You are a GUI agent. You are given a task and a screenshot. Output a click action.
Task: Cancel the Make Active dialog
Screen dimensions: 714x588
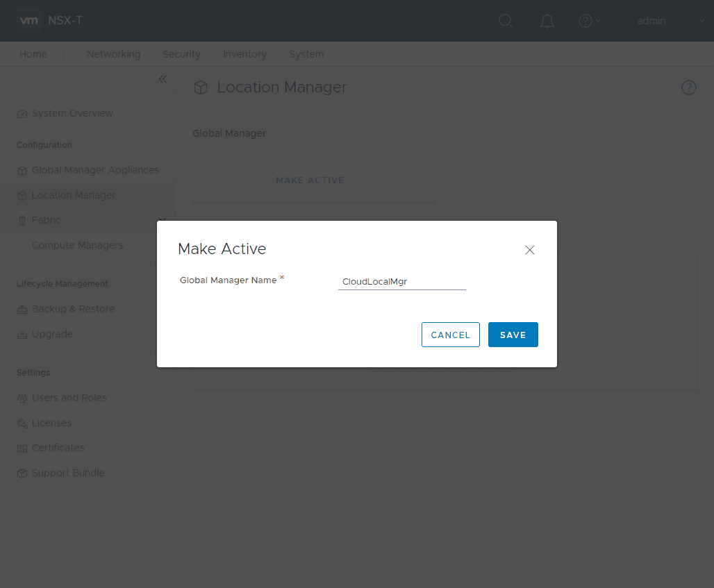[x=450, y=334]
